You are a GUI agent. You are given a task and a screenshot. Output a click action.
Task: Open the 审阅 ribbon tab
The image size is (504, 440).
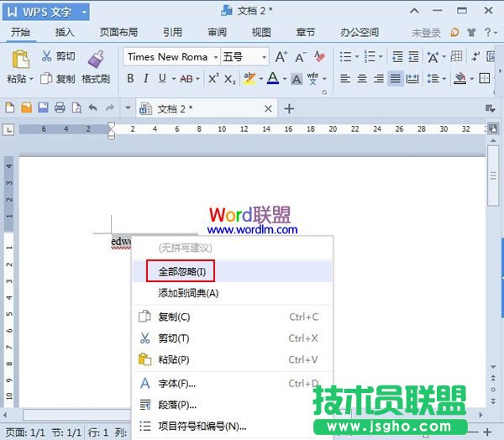tap(217, 33)
